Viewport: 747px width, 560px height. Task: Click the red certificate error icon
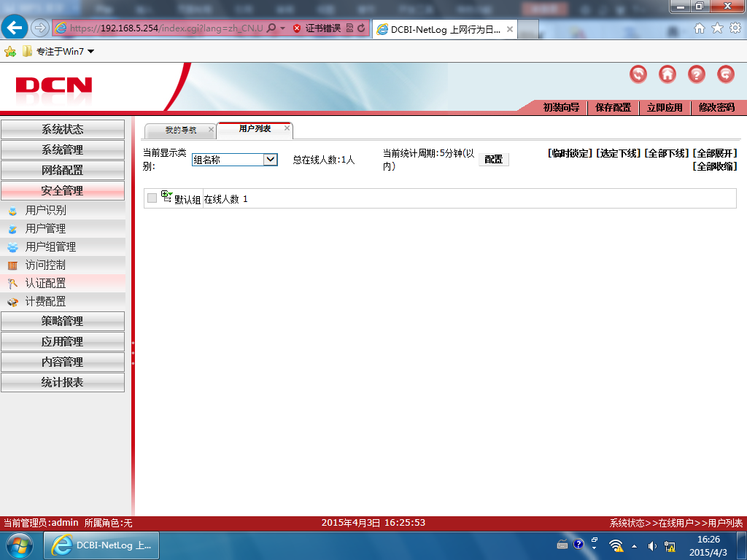pyautogui.click(x=297, y=28)
